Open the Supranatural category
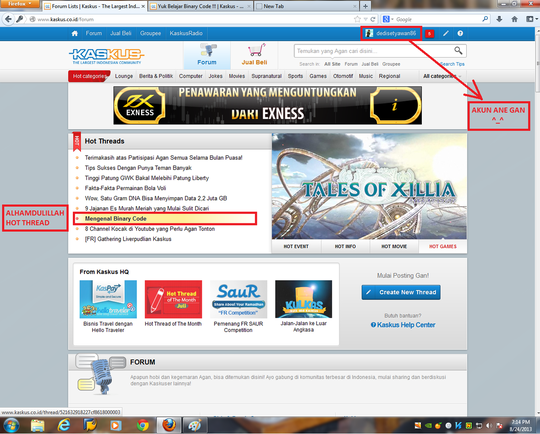The image size is (540, 434). (x=267, y=76)
